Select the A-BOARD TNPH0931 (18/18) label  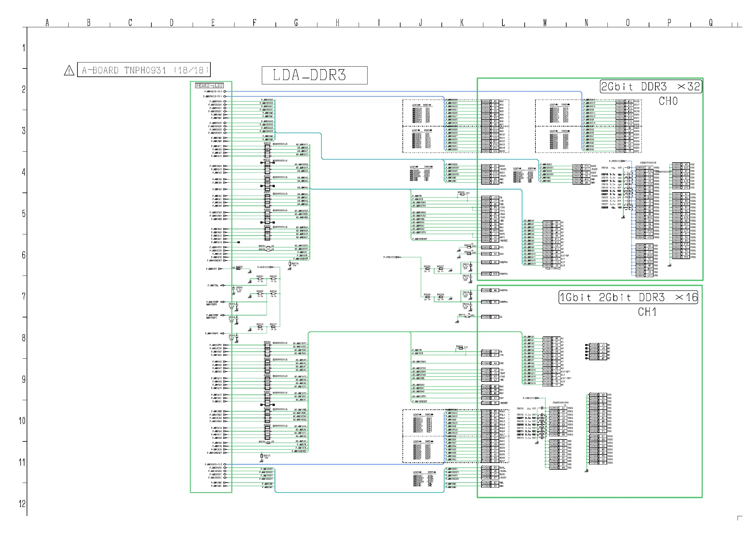[144, 70]
